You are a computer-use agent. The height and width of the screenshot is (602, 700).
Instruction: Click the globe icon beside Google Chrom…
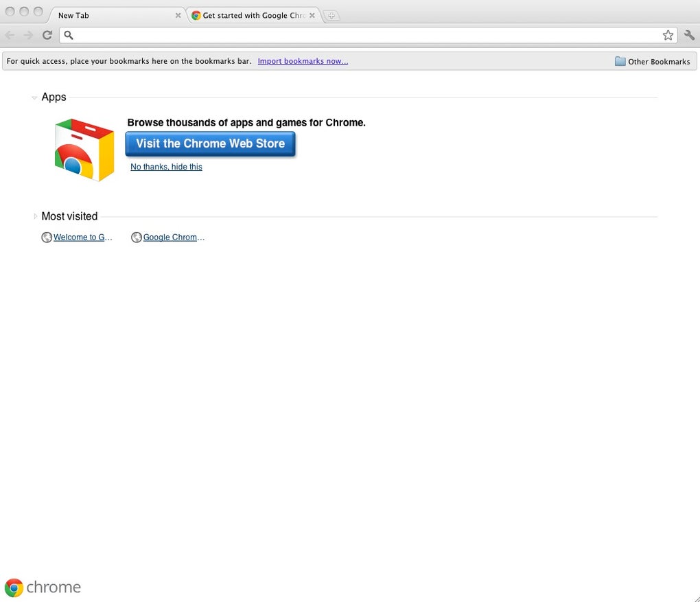coord(136,237)
